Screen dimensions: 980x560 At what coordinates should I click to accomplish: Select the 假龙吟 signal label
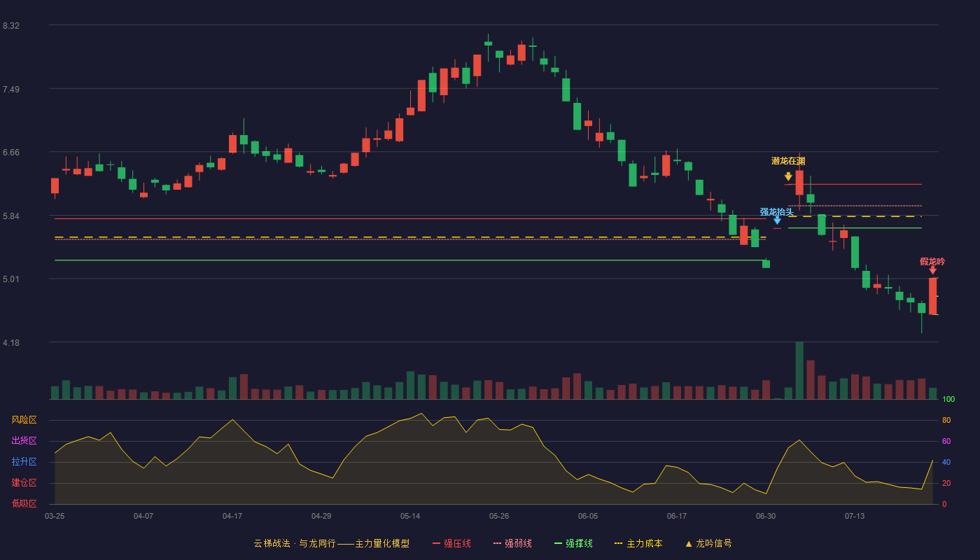[x=932, y=262]
